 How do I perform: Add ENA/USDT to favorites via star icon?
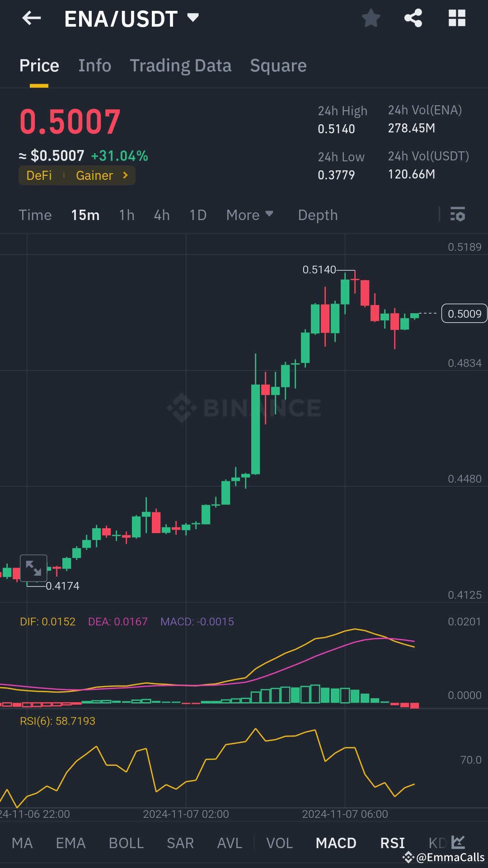tap(371, 18)
